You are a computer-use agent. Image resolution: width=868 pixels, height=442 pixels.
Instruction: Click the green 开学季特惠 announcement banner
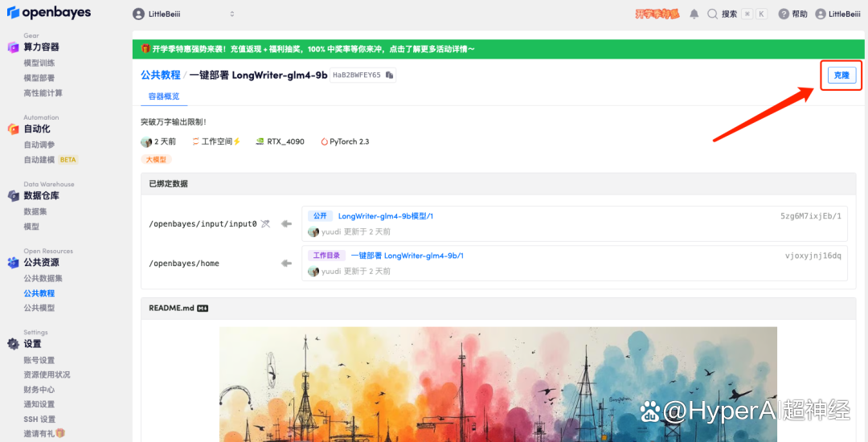point(499,49)
